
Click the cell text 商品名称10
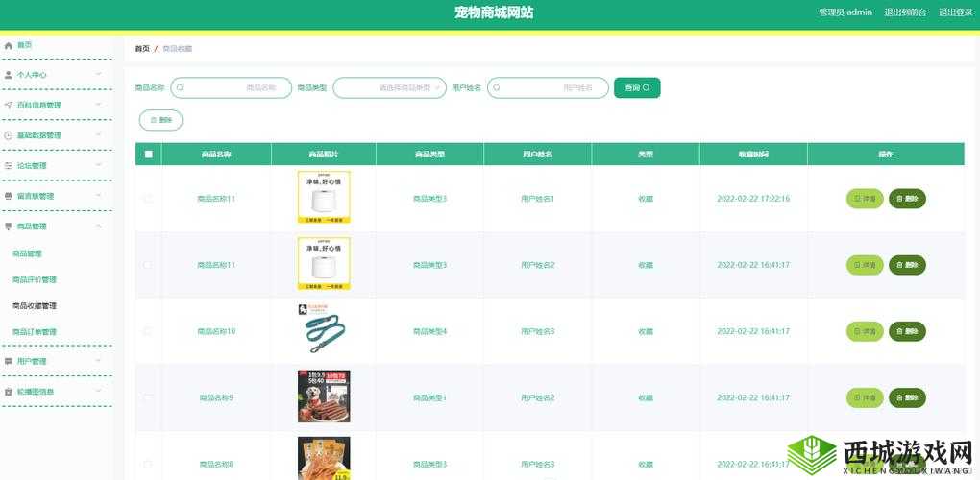click(216, 331)
